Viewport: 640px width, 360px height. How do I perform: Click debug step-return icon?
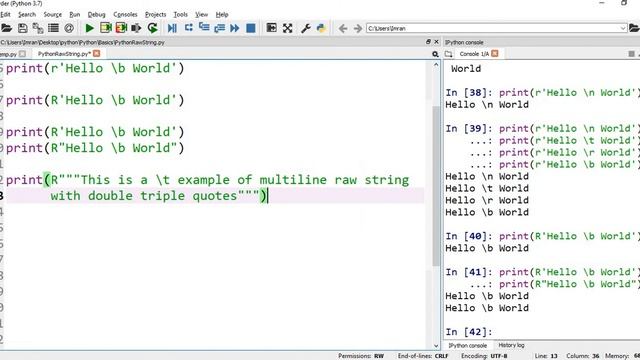[219, 28]
